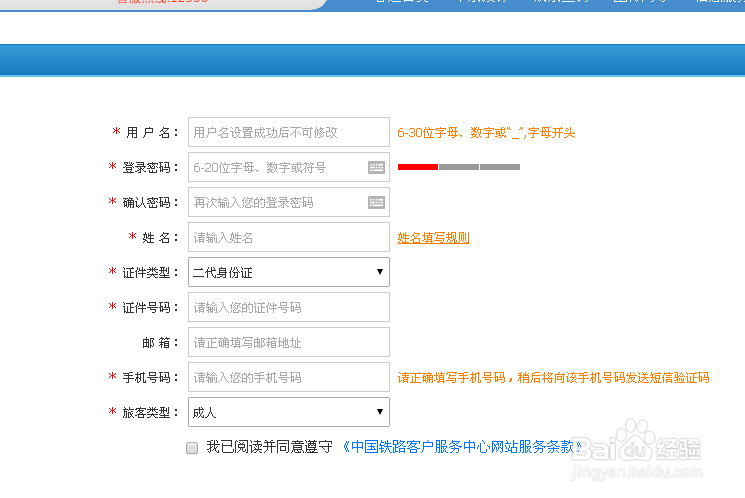Tick the 我已阅读并同意遵守 checkbox
This screenshot has height=498, width=745.
click(192, 448)
